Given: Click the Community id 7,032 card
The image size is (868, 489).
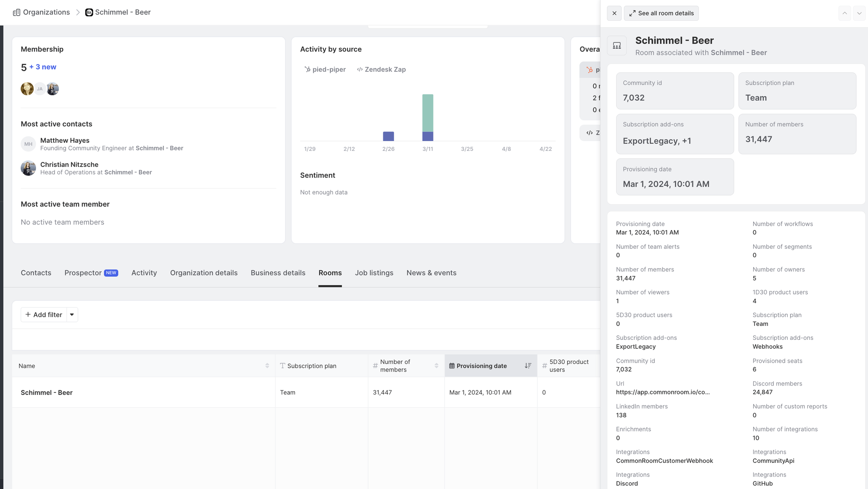Looking at the screenshot, I should tap(675, 91).
